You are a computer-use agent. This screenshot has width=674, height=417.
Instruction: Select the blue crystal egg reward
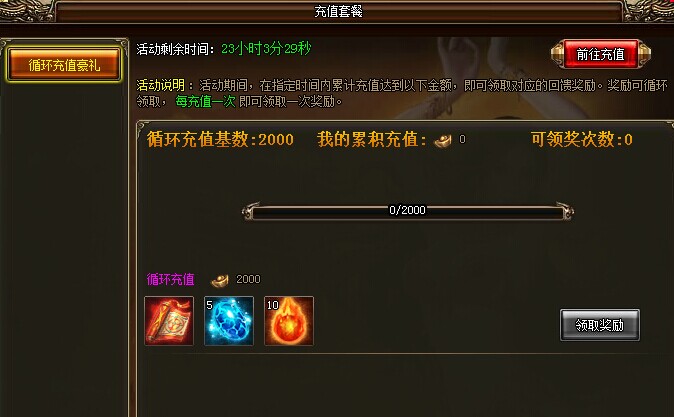[x=229, y=321]
